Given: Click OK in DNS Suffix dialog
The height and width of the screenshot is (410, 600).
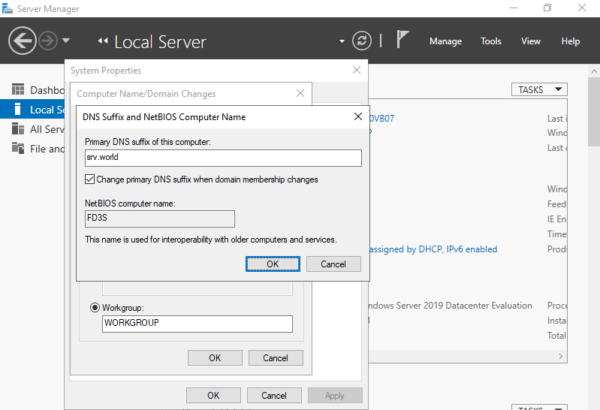Looking at the screenshot, I should [x=273, y=264].
